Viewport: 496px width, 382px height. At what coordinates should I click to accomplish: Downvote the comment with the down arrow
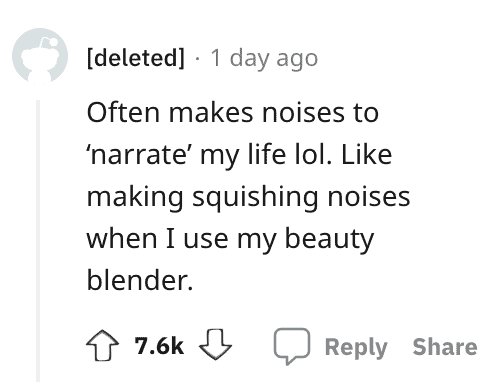pyautogui.click(x=215, y=344)
